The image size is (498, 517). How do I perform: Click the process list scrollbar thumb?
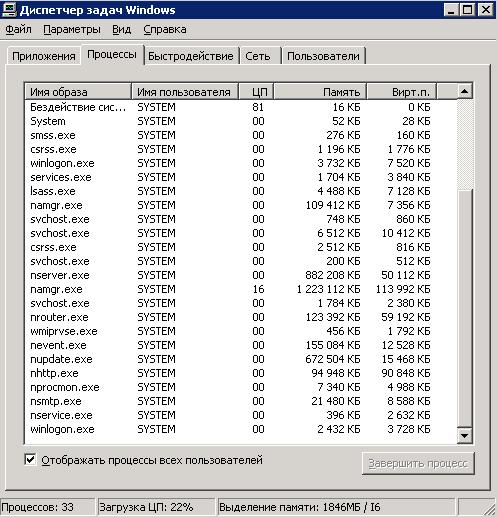click(x=465, y=308)
